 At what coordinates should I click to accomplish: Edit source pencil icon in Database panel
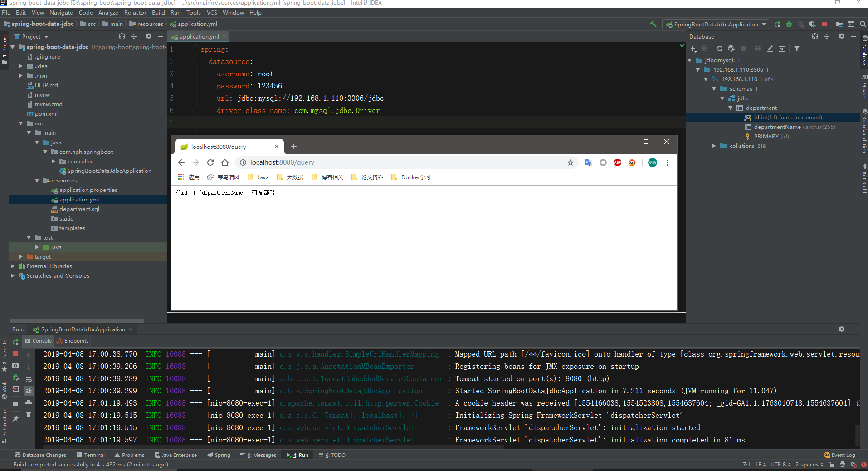tap(770, 49)
